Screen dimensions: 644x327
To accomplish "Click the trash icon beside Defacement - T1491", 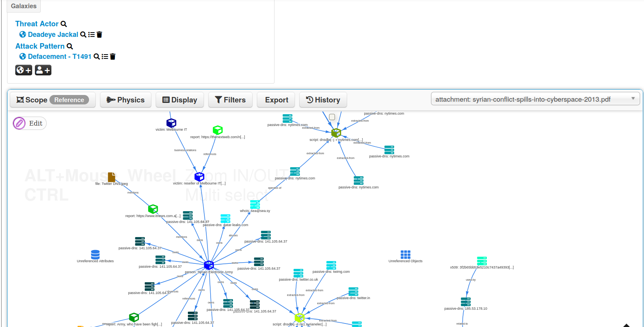I will (x=113, y=57).
